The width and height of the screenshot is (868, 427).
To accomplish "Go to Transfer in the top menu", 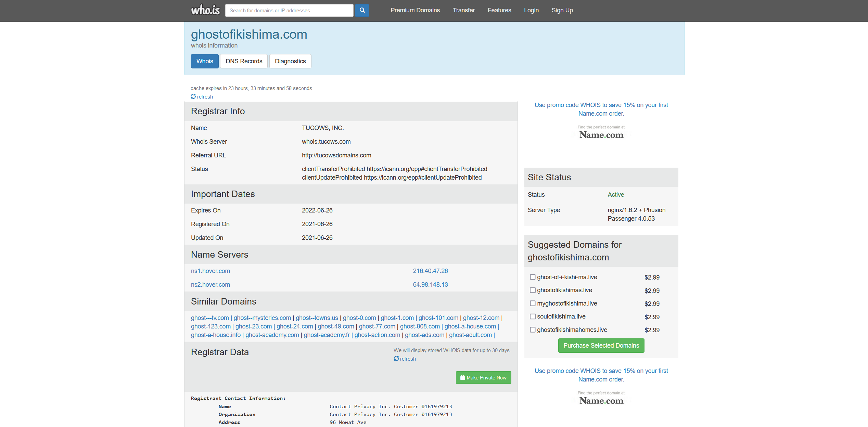I will point(464,10).
